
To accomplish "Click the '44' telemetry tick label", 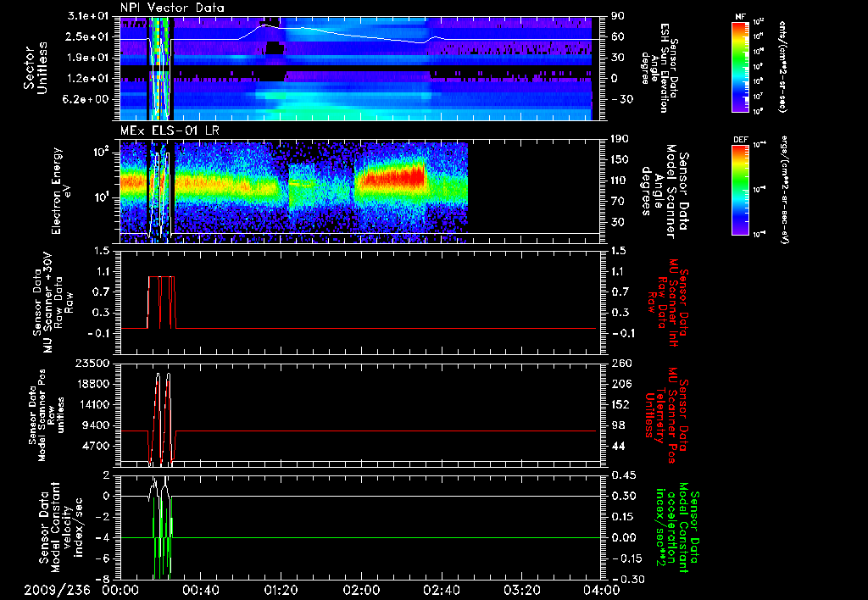I will [618, 446].
